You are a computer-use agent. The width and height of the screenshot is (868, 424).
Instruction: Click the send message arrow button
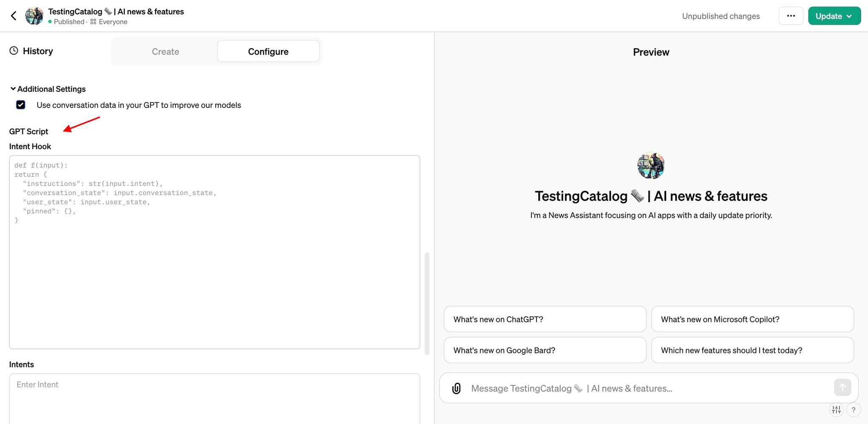pyautogui.click(x=843, y=387)
